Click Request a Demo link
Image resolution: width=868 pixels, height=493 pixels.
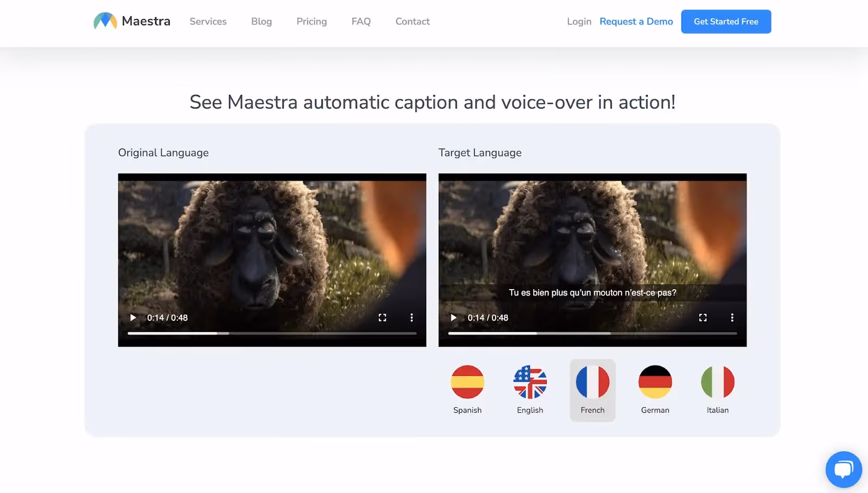coord(636,22)
